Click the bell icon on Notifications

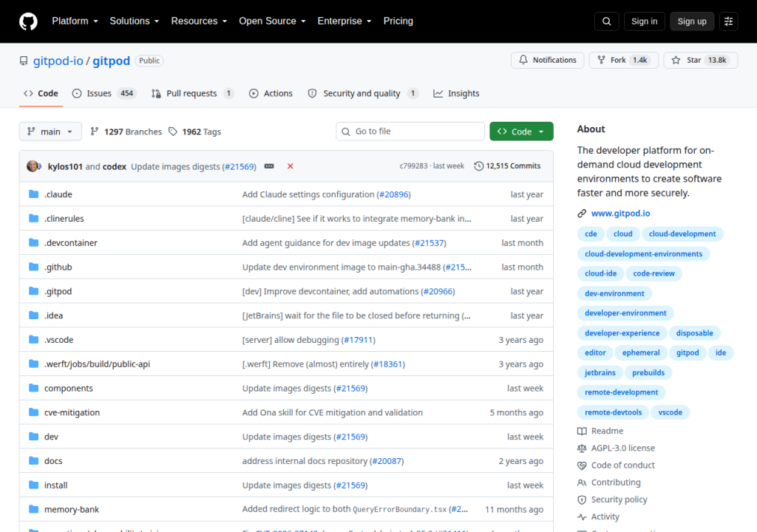[523, 60]
